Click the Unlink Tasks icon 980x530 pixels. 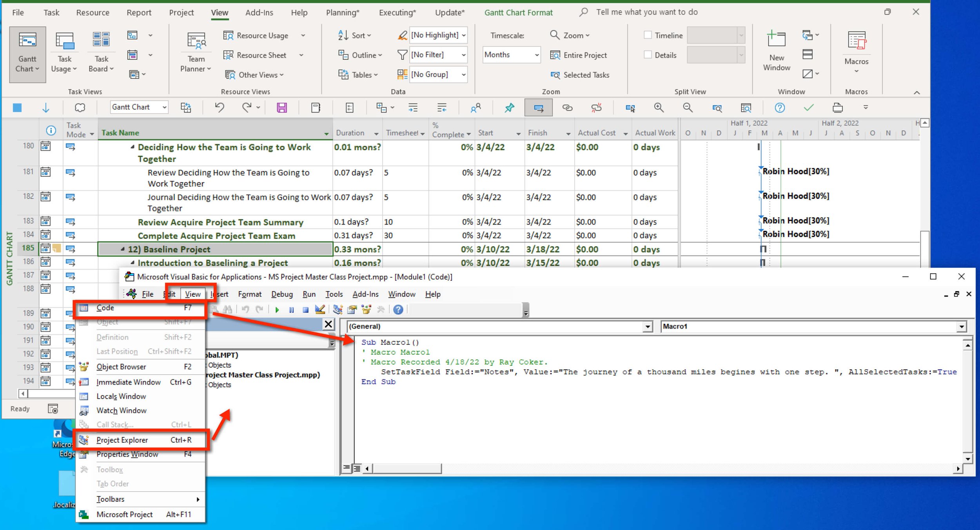596,107
